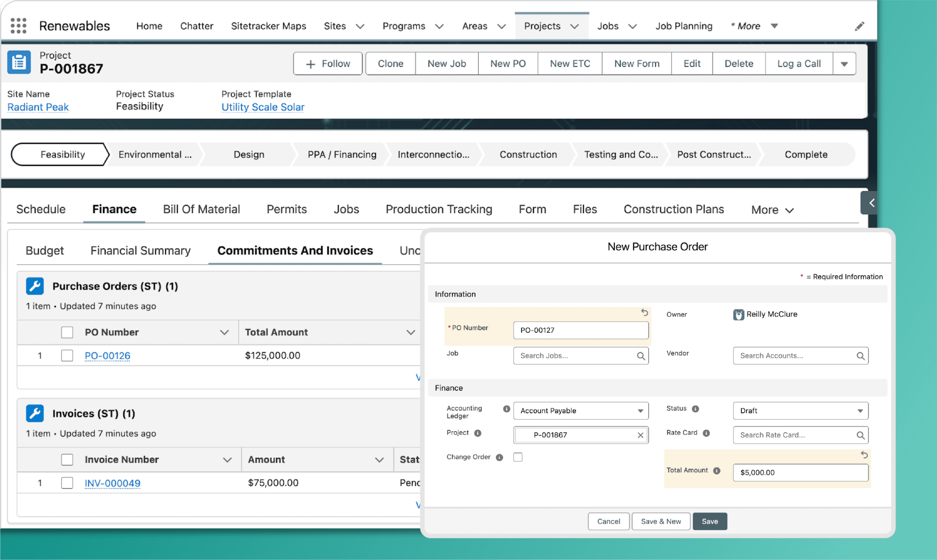
Task: Open the Accounting Ledger dropdown
Action: [581, 411]
